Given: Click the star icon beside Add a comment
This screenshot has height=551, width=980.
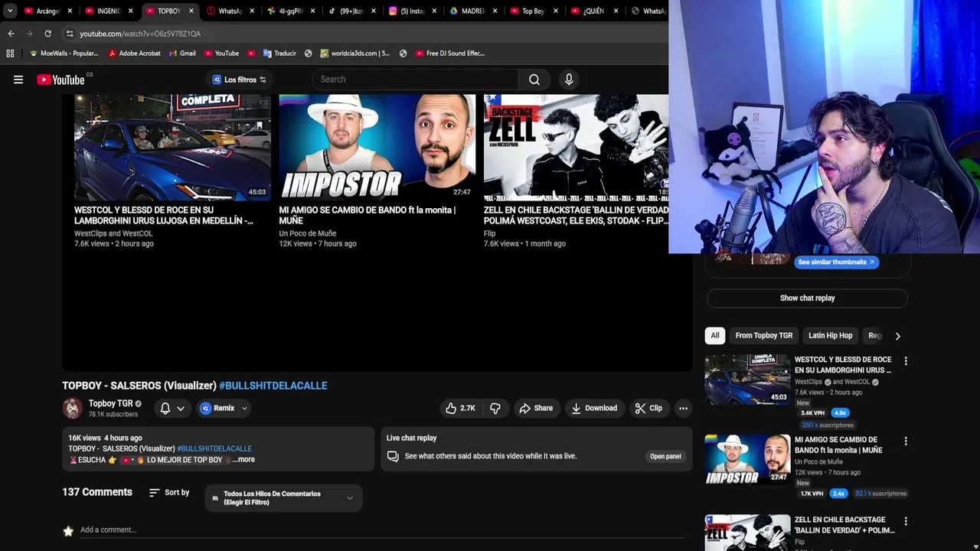Looking at the screenshot, I should (68, 530).
